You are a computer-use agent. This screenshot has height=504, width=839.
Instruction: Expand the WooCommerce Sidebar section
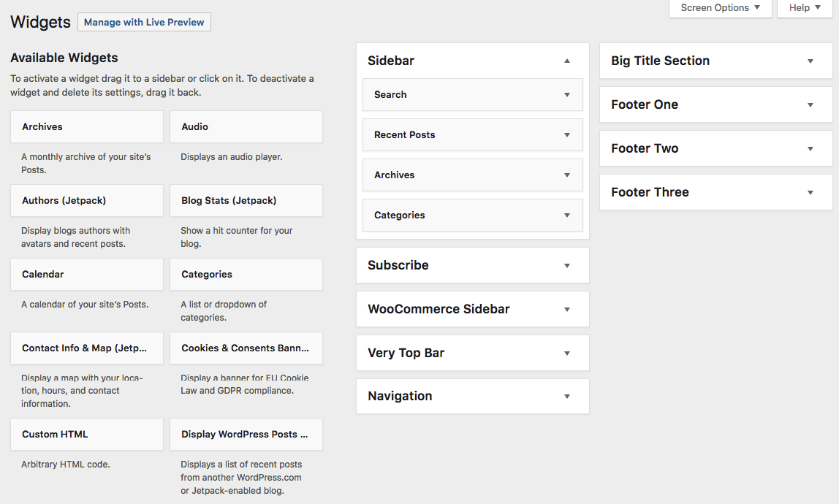click(566, 309)
